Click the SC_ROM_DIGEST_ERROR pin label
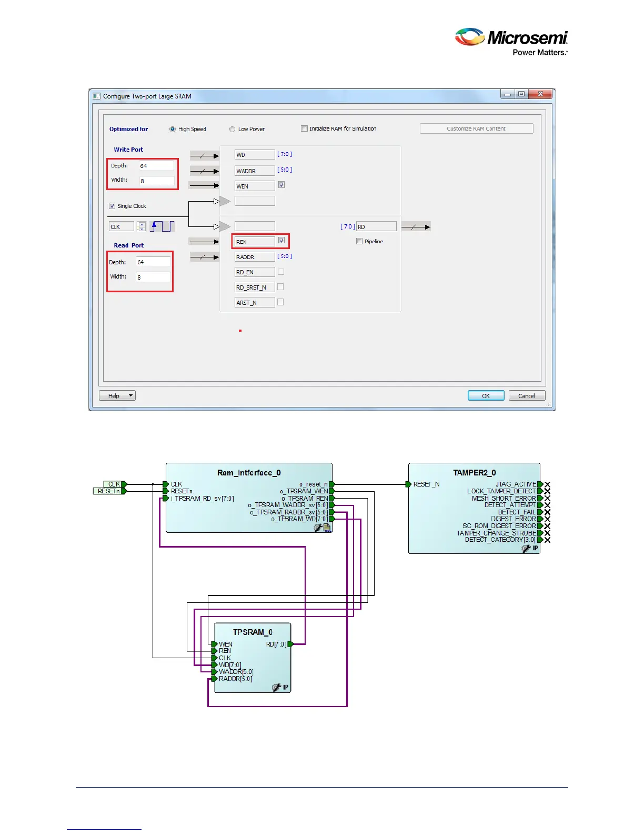This screenshot has height=834, width=644. click(499, 526)
